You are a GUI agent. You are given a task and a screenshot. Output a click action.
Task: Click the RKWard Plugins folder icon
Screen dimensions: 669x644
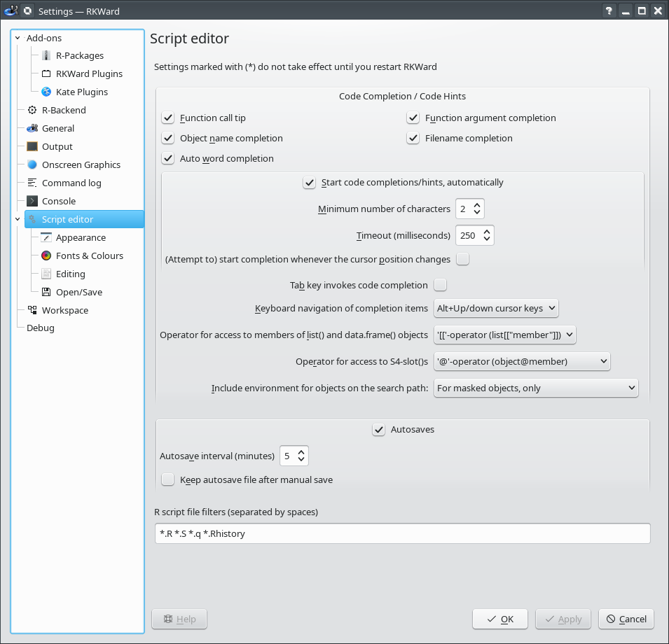point(46,73)
